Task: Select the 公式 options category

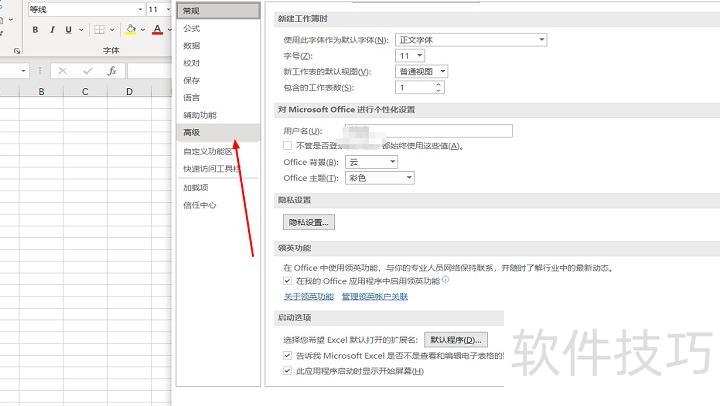Action: pyautogui.click(x=218, y=28)
